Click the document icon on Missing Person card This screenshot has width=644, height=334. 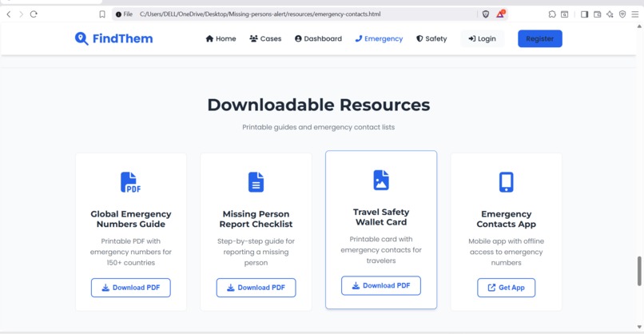256,182
